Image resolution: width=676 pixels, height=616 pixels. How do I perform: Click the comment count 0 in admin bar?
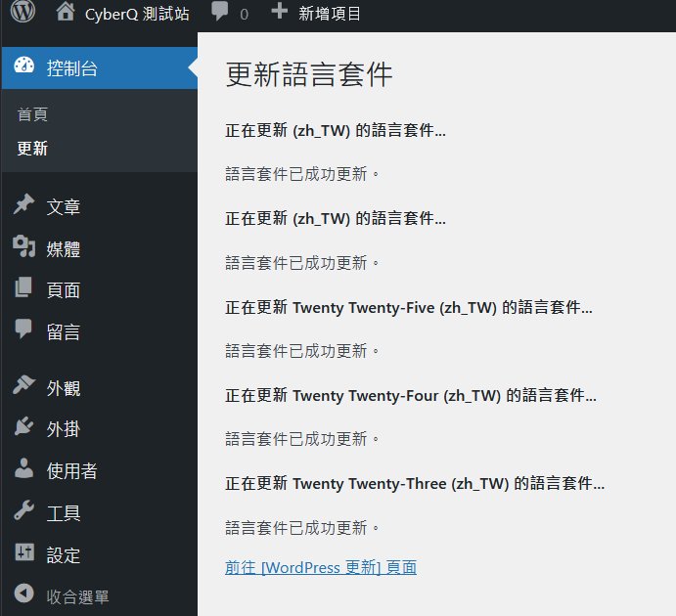point(244,15)
